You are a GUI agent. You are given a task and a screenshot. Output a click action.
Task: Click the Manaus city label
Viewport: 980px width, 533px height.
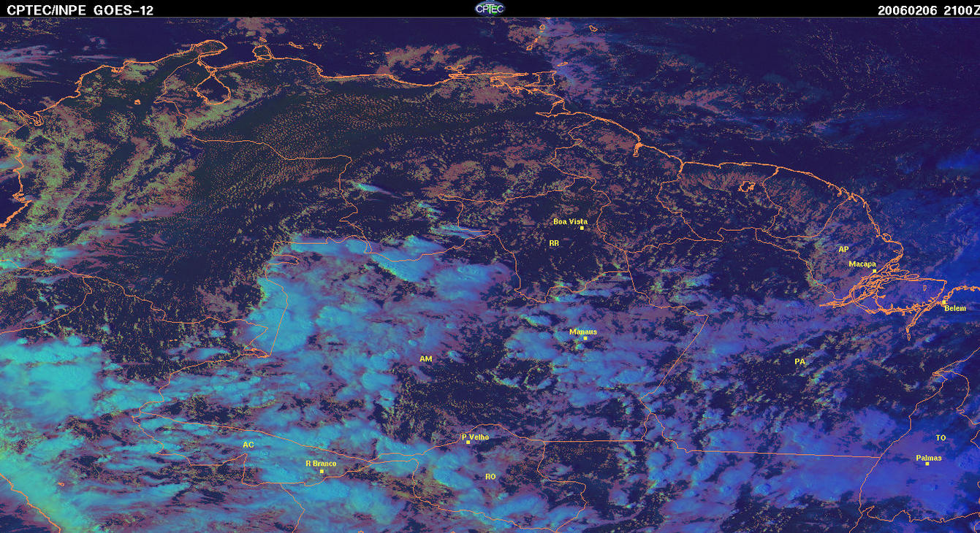[583, 331]
